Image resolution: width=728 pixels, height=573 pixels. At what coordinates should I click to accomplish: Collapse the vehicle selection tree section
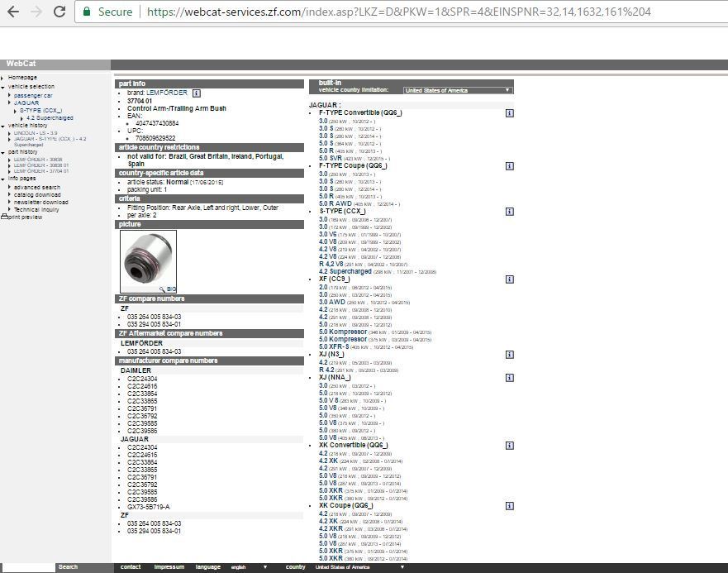[2, 87]
